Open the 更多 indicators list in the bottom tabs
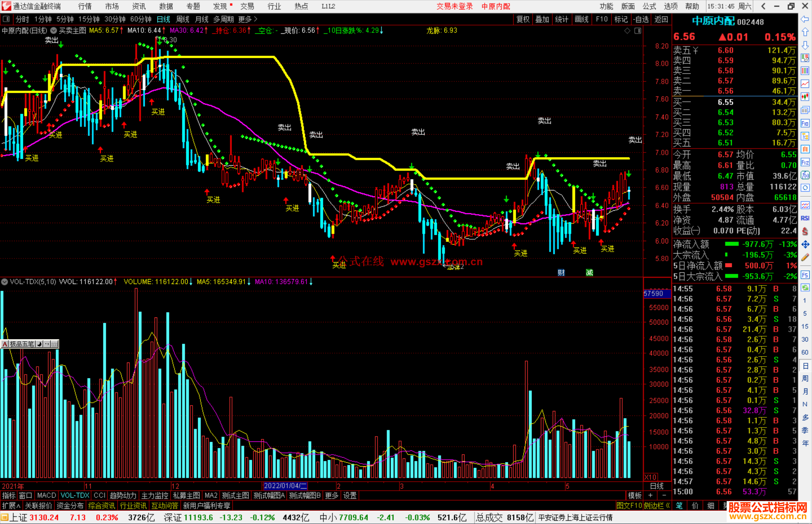The height and width of the screenshot is (524, 812). pos(332,495)
